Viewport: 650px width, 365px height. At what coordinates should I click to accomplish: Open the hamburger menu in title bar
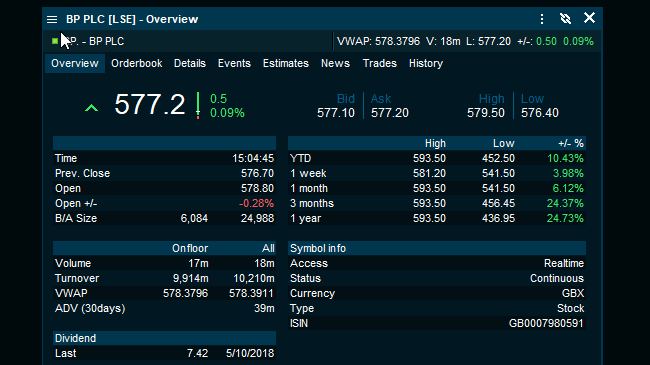(x=52, y=19)
